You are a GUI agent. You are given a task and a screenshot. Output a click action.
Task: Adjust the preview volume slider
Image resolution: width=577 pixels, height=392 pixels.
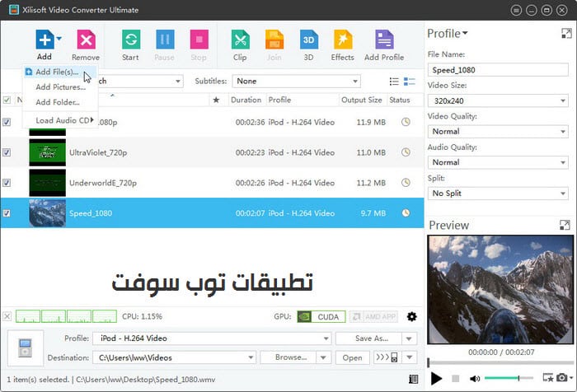coord(509,378)
